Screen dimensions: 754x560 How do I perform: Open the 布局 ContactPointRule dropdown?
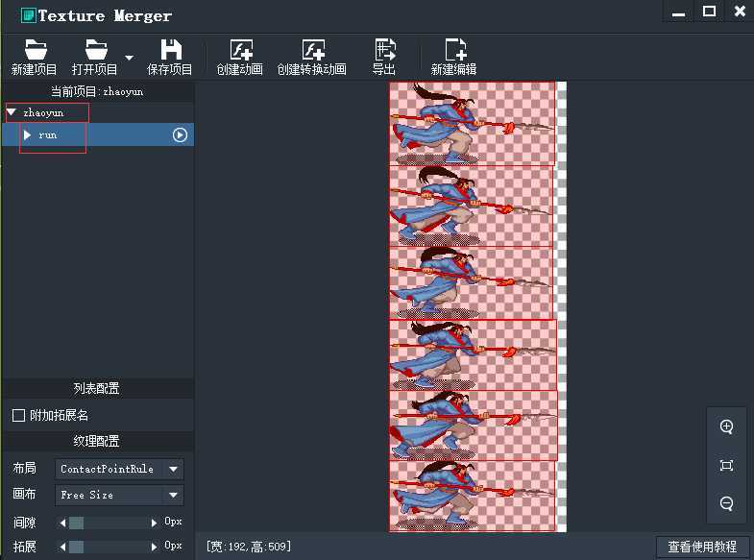coord(119,469)
